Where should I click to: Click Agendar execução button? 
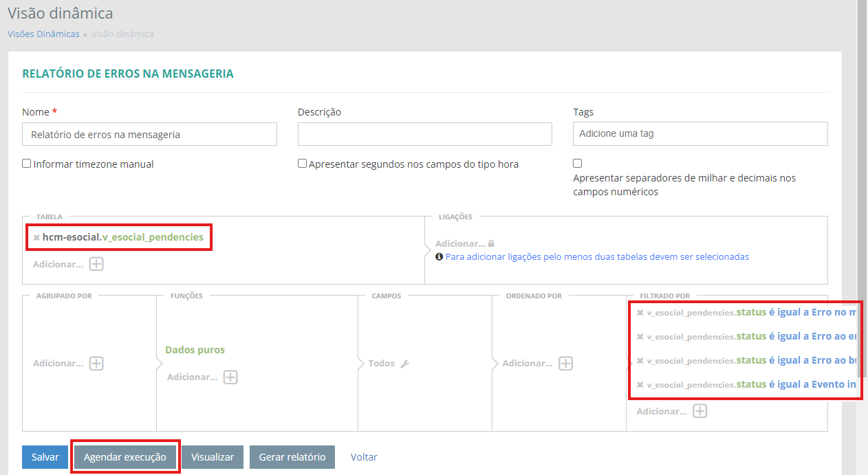[124, 457]
